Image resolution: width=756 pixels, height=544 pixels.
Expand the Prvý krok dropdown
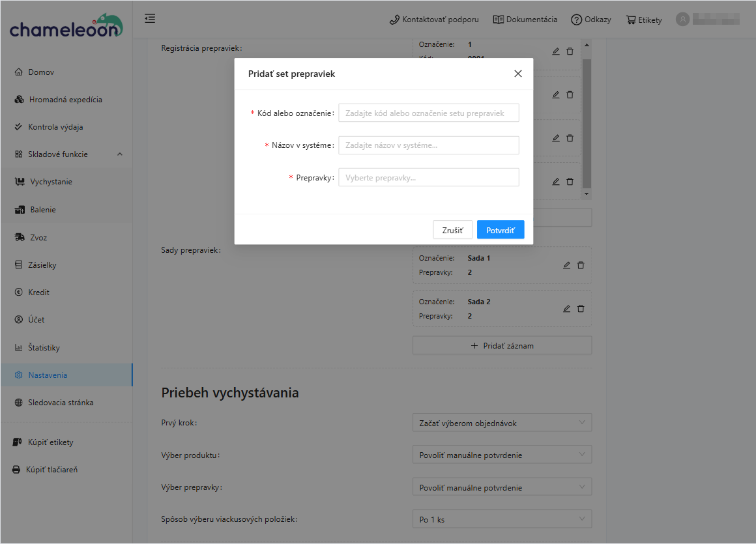tap(502, 423)
